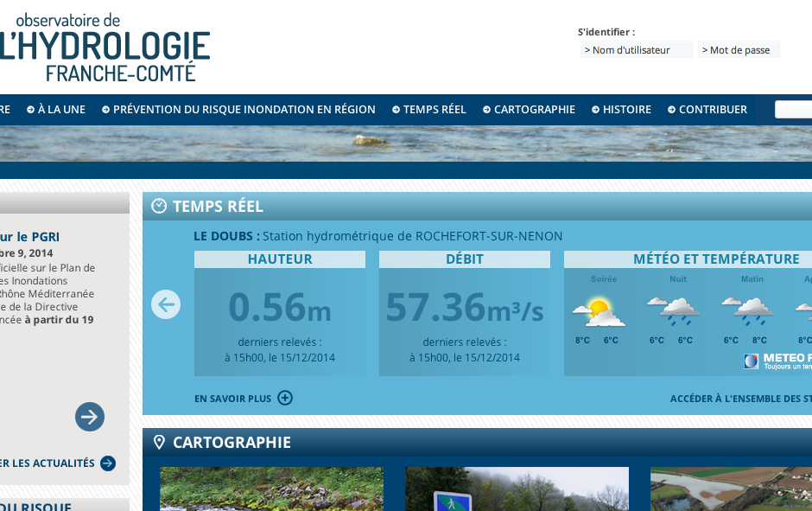Click the Météo France logo icon
This screenshot has height=511, width=812.
click(751, 361)
